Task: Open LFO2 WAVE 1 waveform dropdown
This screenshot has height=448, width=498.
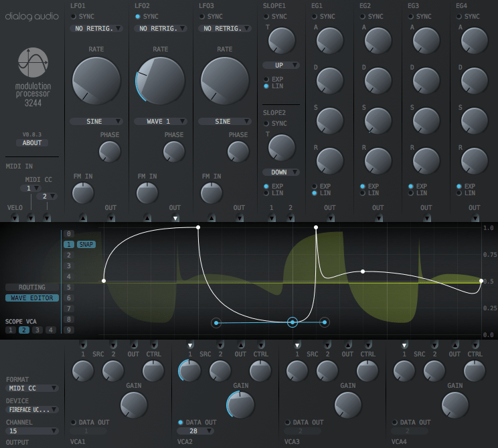Action: coord(161,122)
